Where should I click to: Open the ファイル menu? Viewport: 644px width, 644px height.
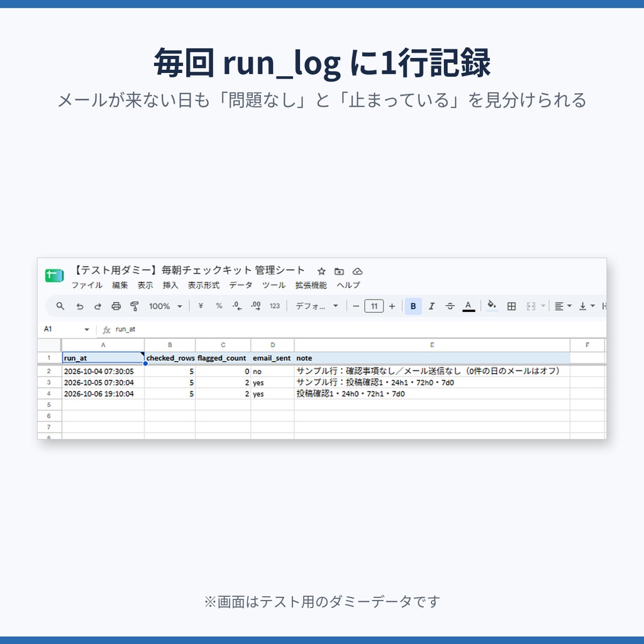[x=87, y=285]
